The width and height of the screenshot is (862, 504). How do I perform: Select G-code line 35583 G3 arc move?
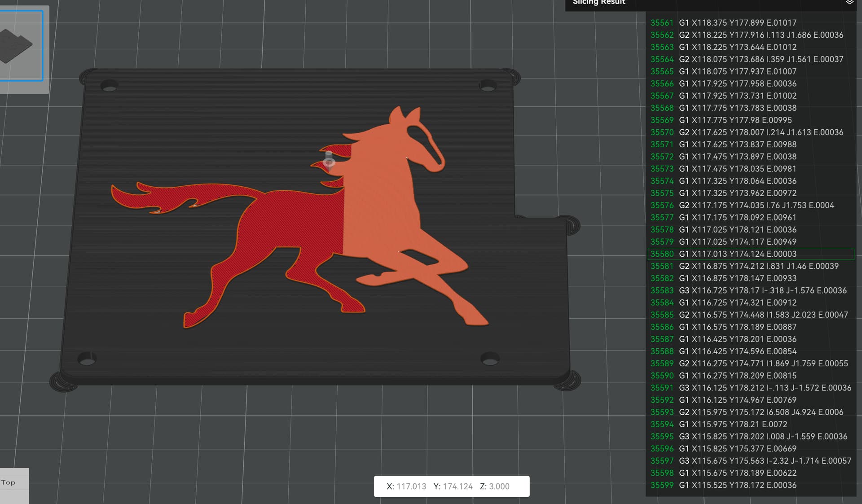[x=751, y=290]
